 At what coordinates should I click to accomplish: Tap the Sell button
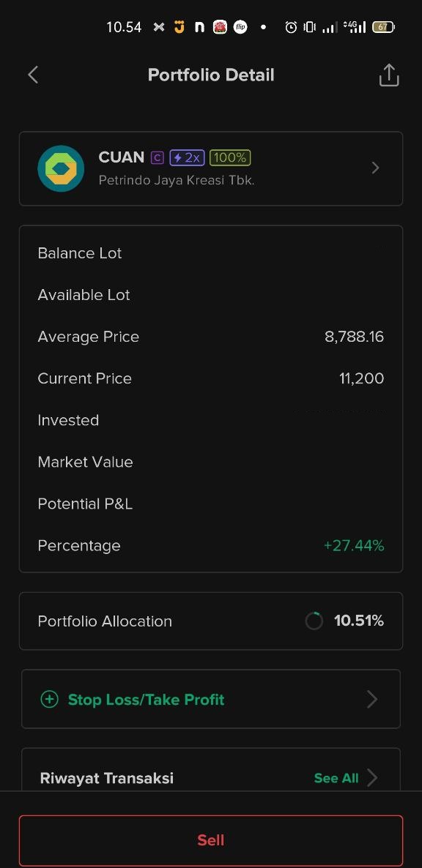[x=211, y=840]
